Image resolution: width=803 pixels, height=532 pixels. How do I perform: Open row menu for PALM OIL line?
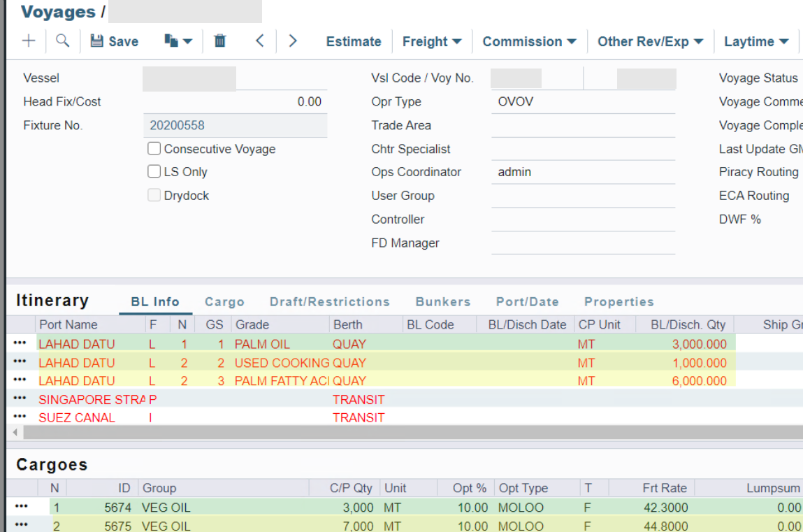[x=20, y=344]
